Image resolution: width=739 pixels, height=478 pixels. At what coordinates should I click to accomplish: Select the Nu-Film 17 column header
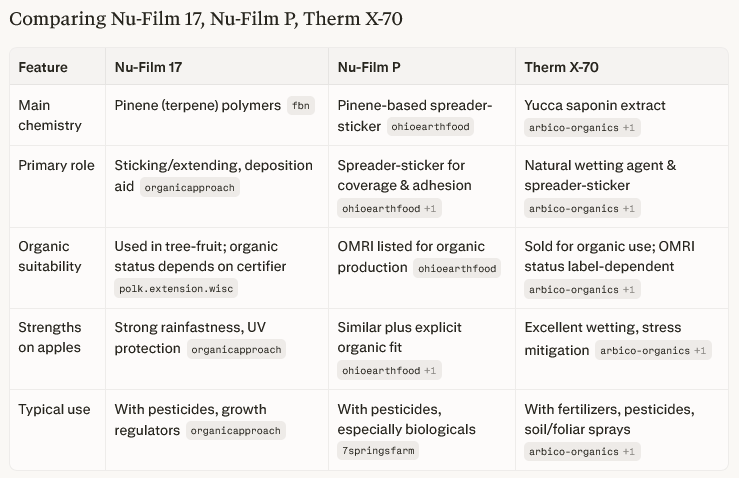click(148, 67)
